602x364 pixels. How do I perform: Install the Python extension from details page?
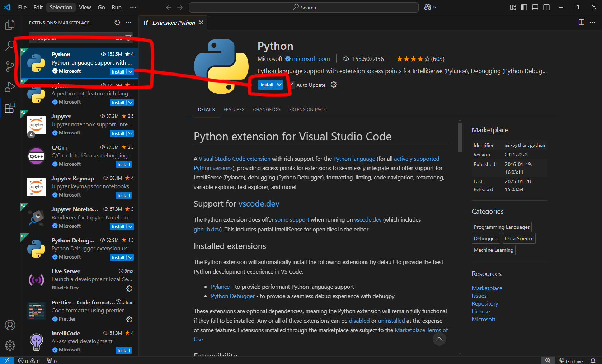(267, 85)
